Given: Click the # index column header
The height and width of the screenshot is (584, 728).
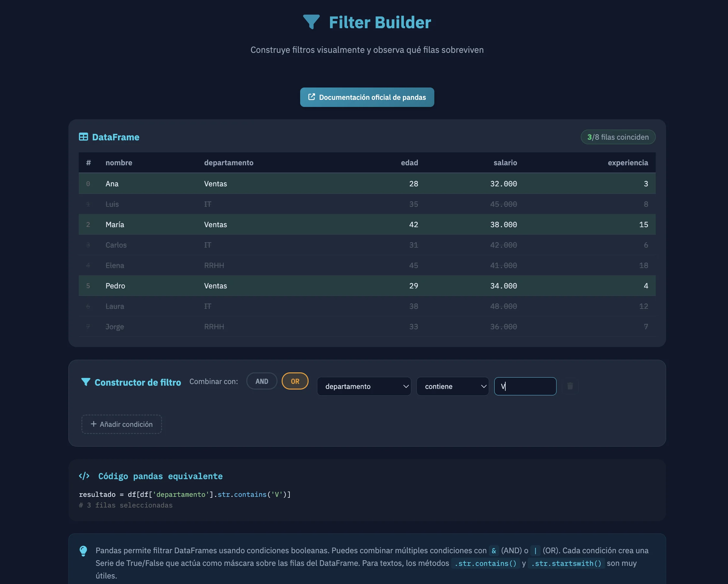Looking at the screenshot, I should tap(88, 163).
